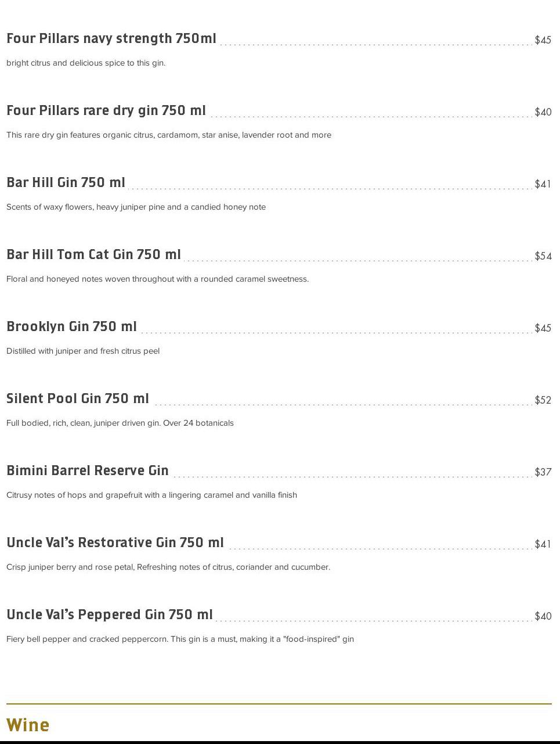Screen dimensions: 560x744
Task: Jump to the Wine section heading
Action: pos(28,725)
